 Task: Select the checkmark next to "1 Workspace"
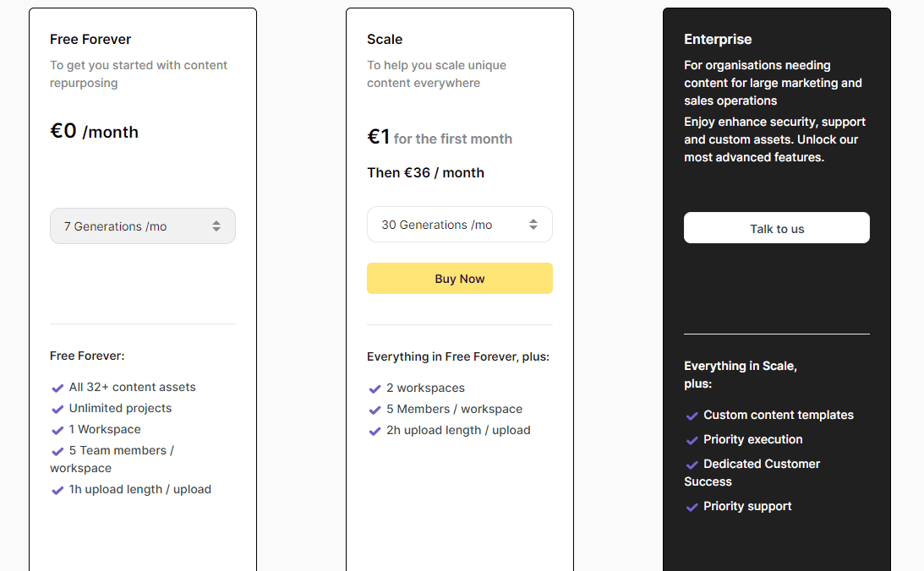[57, 429]
